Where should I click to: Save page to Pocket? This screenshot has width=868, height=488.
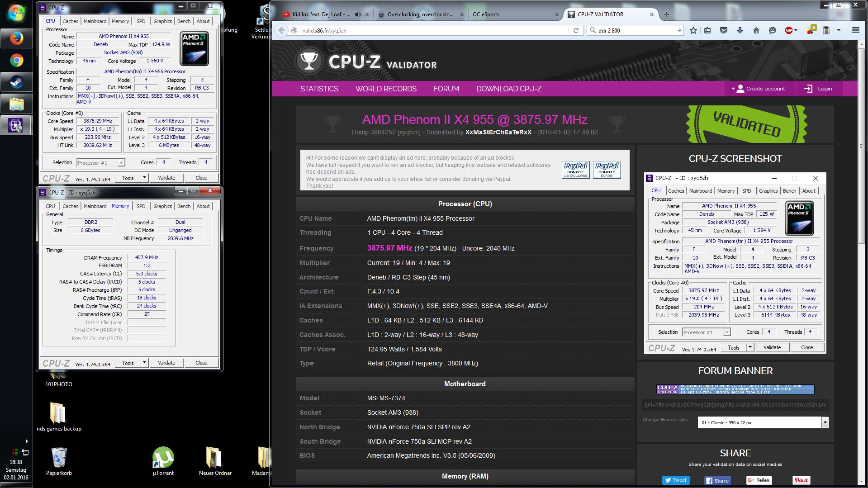[x=724, y=30]
